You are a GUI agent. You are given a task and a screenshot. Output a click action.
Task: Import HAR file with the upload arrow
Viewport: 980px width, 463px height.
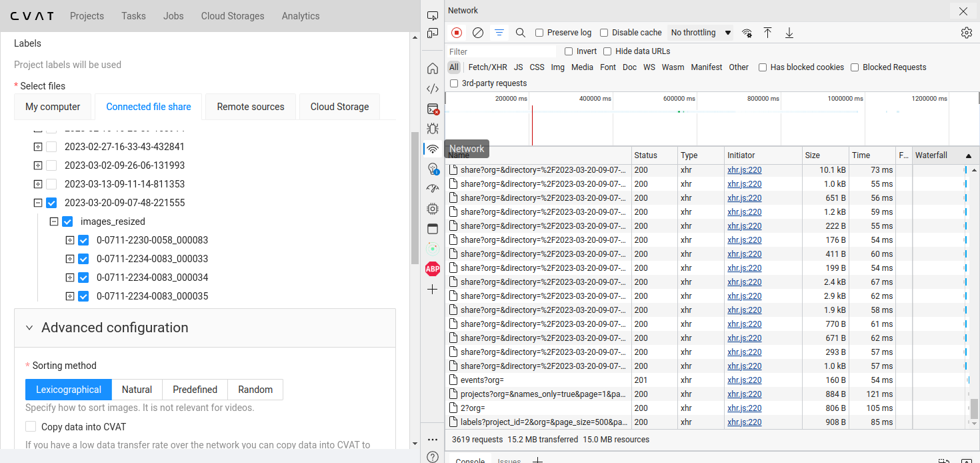[x=768, y=32]
